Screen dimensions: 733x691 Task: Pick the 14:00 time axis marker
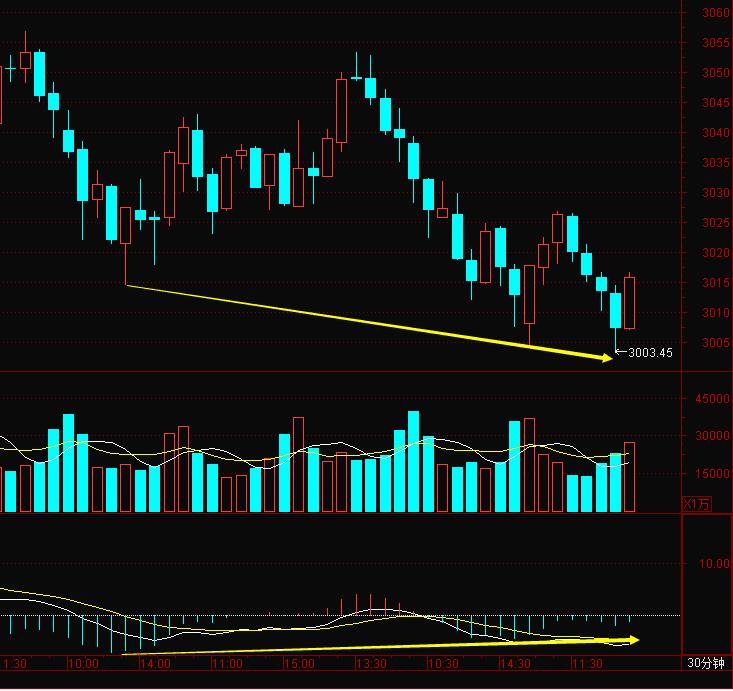(x=154, y=664)
